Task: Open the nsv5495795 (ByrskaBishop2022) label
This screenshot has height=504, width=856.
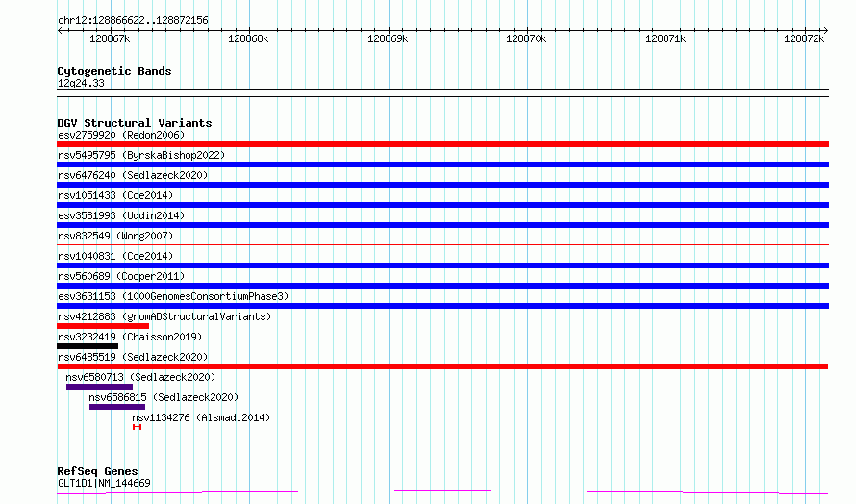Action: (141, 155)
